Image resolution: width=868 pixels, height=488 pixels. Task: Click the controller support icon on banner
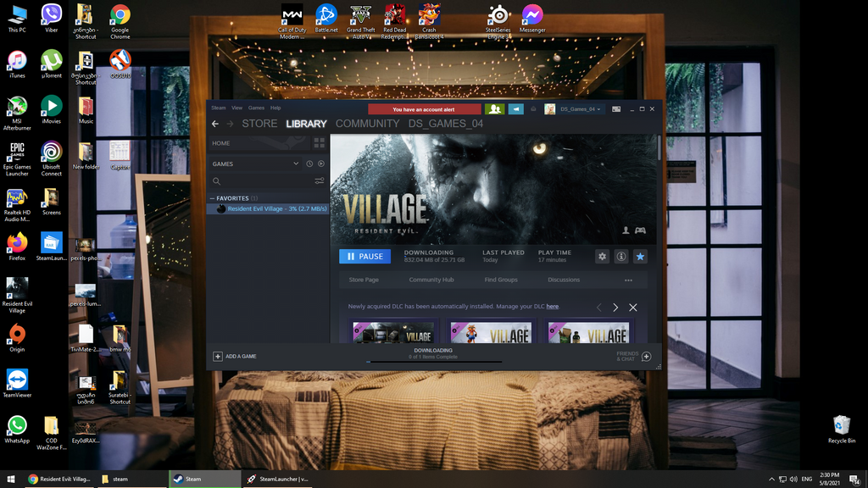point(640,230)
